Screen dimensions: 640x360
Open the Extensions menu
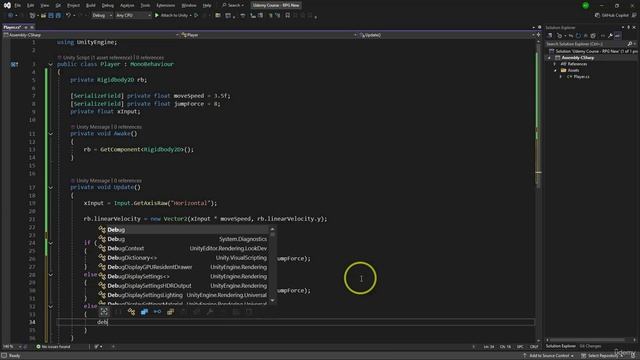click(x=166, y=5)
